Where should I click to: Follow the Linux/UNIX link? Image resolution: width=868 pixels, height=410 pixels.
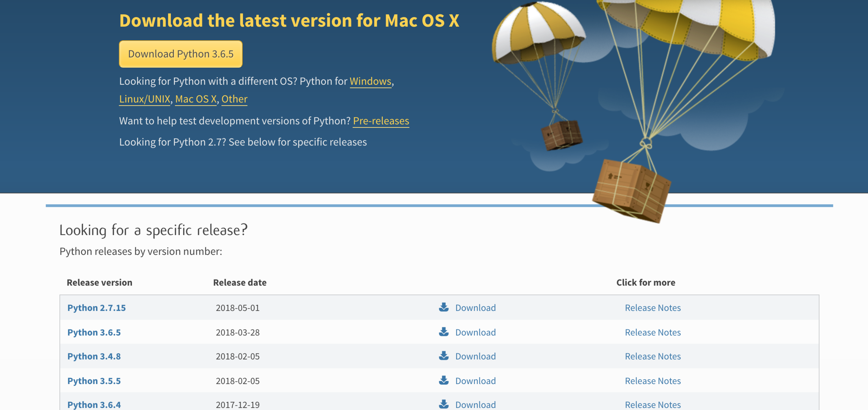(x=144, y=99)
